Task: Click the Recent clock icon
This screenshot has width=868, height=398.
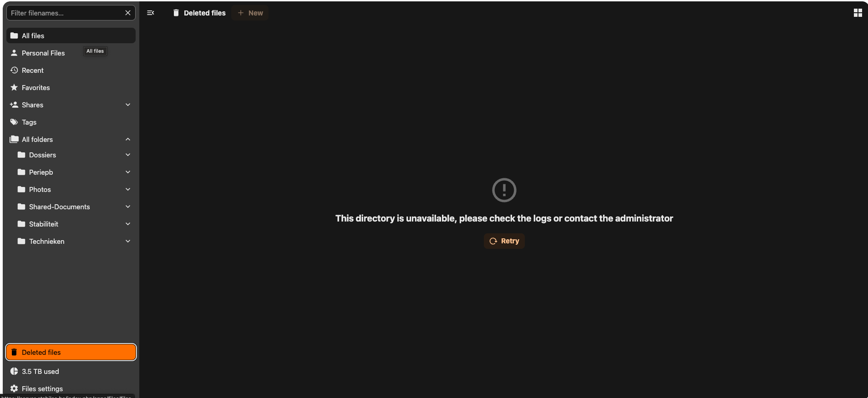Action: point(14,70)
